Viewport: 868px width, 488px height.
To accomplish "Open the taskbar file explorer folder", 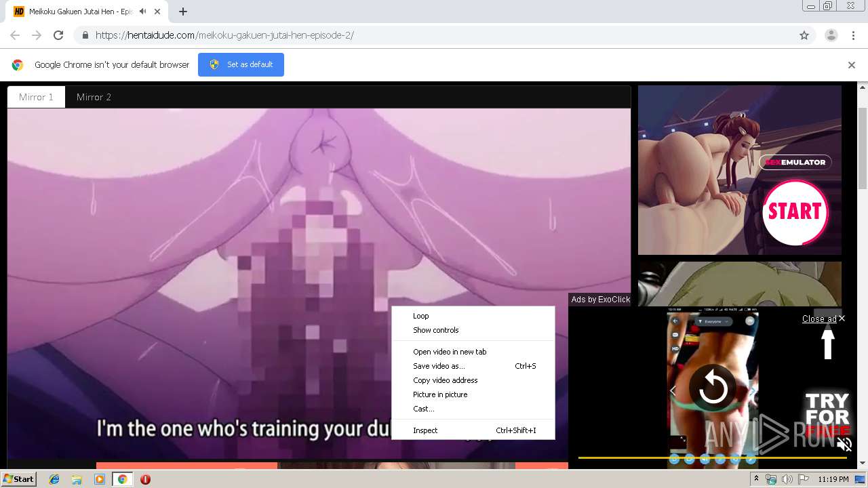I will point(77,479).
